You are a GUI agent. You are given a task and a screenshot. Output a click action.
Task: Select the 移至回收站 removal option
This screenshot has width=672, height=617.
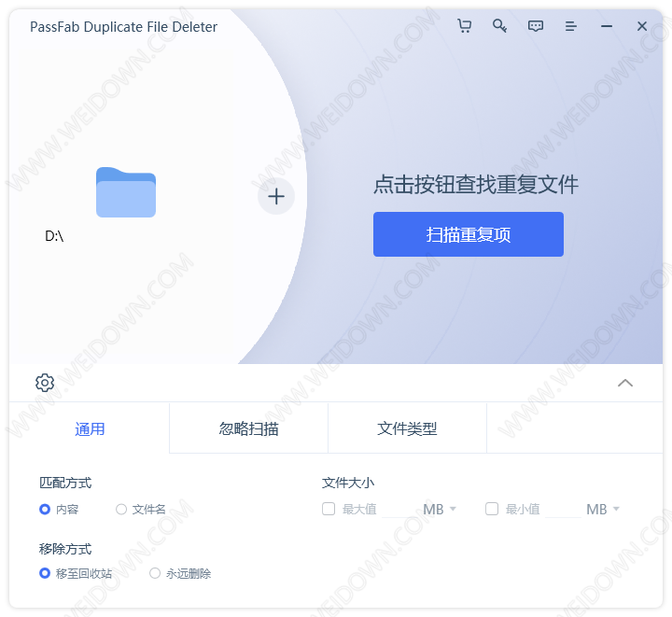(x=45, y=573)
